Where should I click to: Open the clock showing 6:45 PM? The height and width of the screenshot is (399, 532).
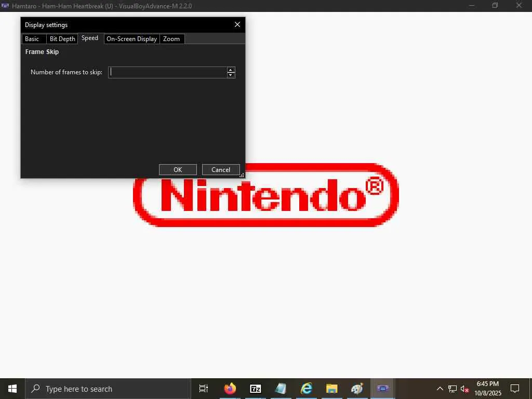click(x=488, y=389)
